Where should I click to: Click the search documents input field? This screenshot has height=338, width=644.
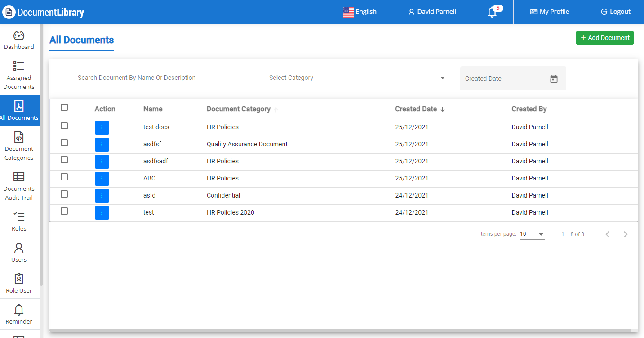166,77
